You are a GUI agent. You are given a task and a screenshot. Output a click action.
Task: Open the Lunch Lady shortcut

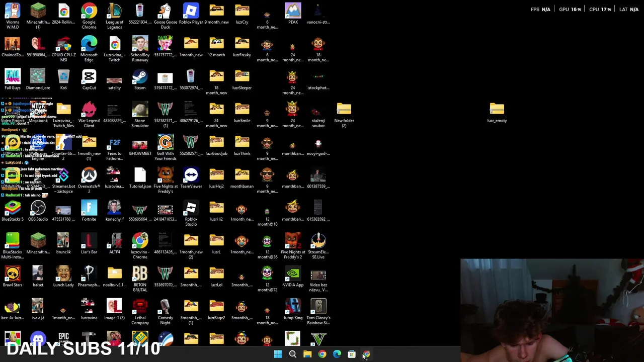(x=63, y=276)
